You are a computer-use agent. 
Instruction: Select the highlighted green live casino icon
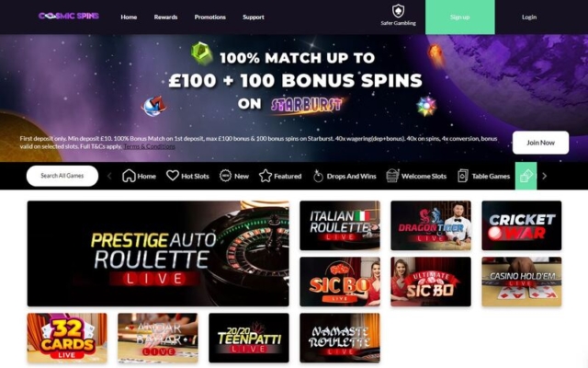pos(526,176)
